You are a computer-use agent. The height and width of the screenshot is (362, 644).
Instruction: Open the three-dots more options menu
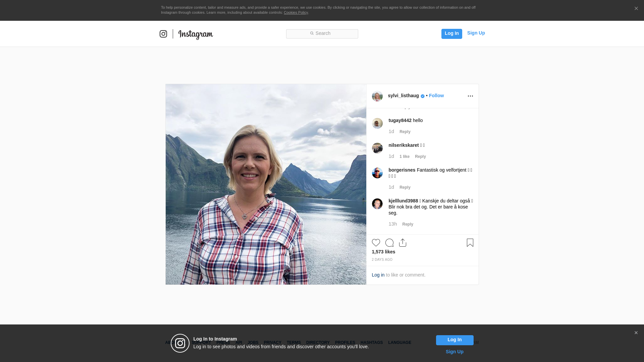[x=470, y=96]
